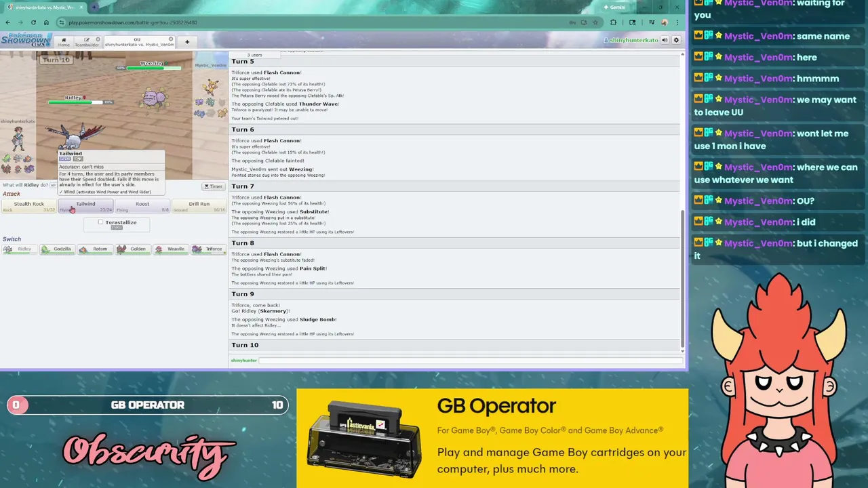Switch to Golden
The height and width of the screenshot is (488, 868).
coord(132,249)
